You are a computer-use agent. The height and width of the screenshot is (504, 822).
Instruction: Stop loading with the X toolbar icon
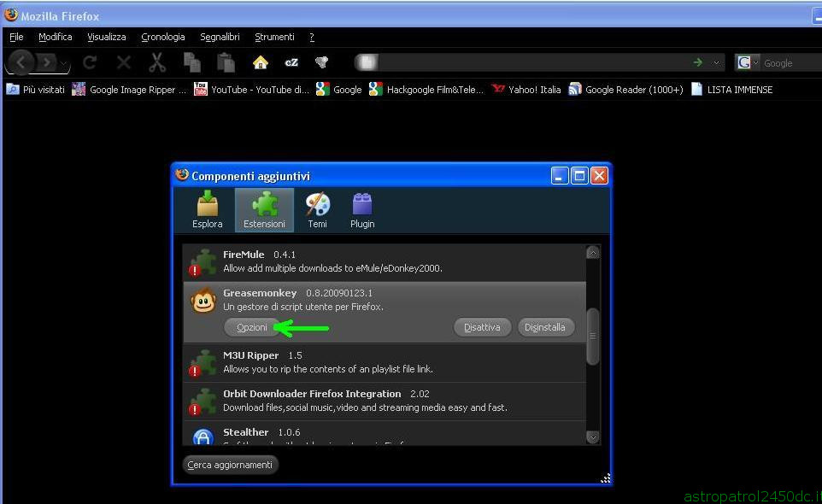point(124,63)
